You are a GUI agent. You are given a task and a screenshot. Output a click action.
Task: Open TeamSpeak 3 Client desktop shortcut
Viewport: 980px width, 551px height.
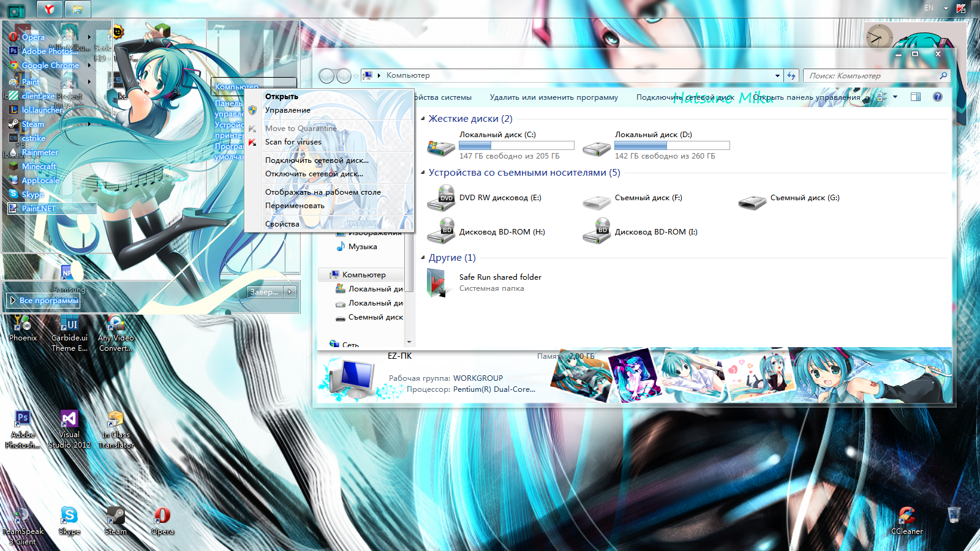click(23, 525)
